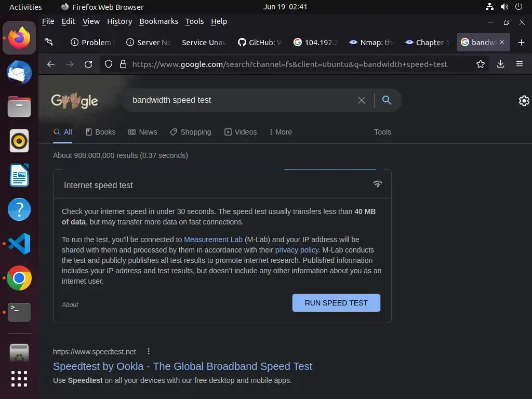View site security via padlock icon
The image size is (532, 399).
pos(123,64)
